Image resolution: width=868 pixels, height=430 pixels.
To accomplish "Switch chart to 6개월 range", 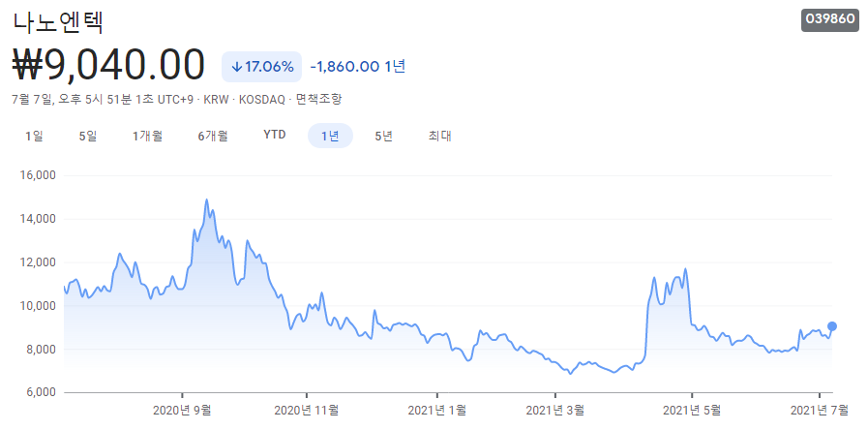I will 213,136.
